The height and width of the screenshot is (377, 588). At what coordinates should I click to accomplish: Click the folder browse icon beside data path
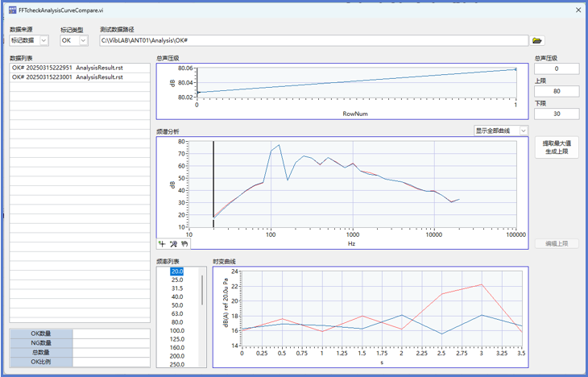tap(537, 40)
